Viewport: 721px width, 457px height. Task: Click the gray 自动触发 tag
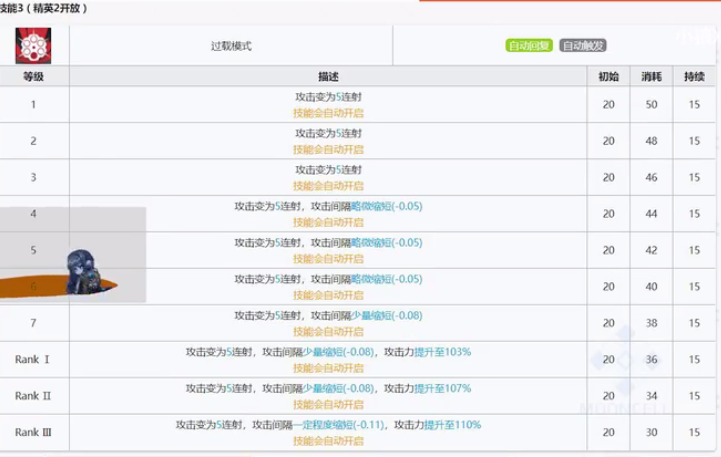583,46
